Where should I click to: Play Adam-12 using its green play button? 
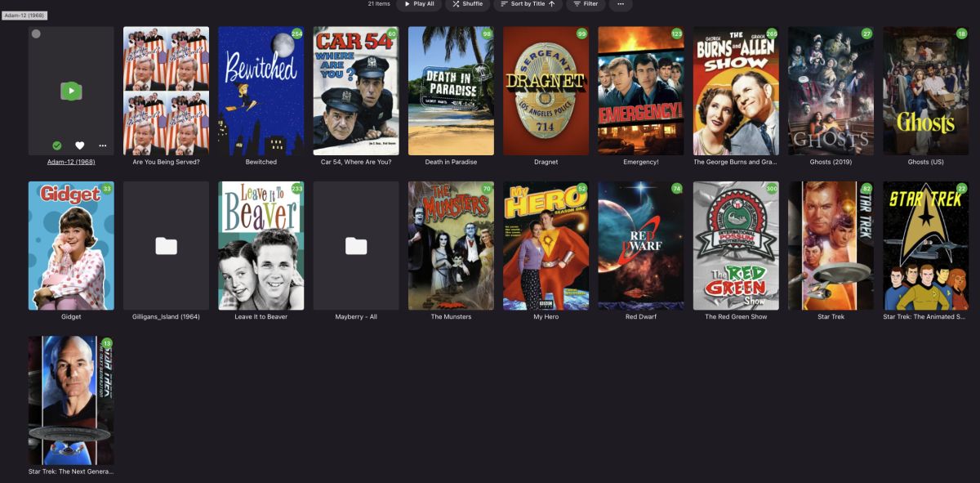71,91
